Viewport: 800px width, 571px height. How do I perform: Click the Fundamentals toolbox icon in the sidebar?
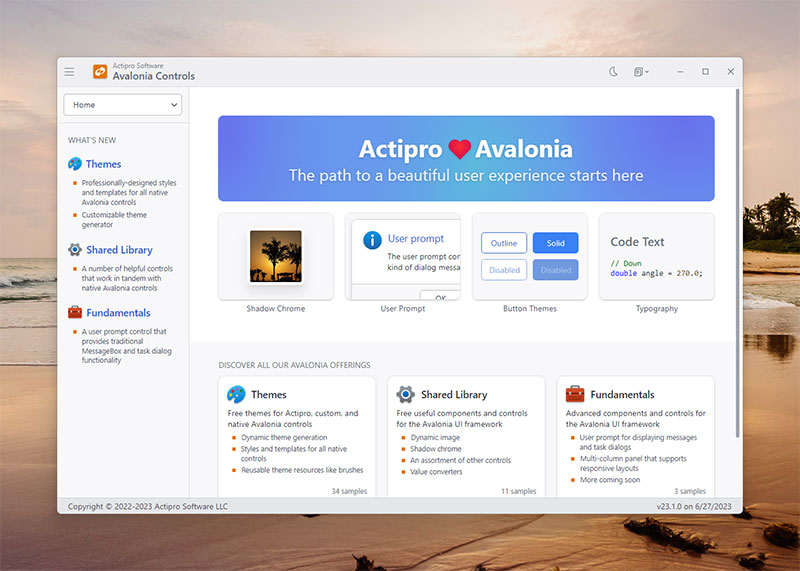tap(75, 312)
